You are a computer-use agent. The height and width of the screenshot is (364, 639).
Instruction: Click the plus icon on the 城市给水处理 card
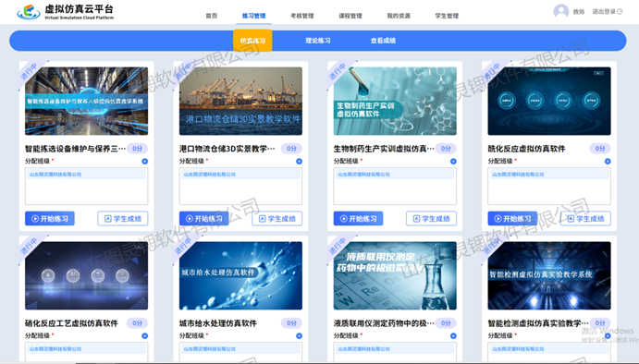299,336
